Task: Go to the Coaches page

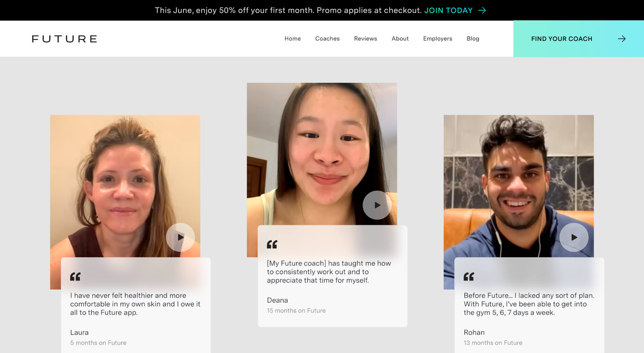Action: [x=327, y=39]
